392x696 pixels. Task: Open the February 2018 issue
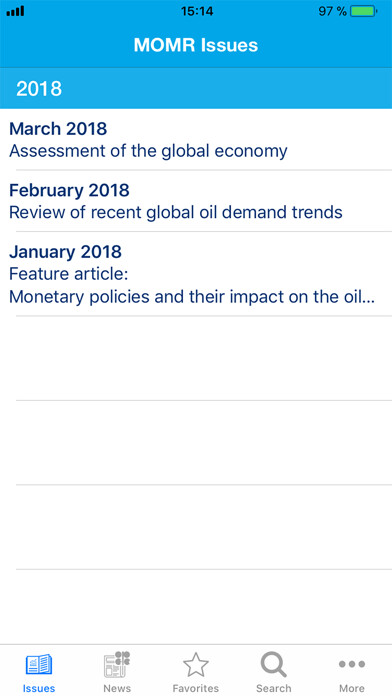coord(196,201)
